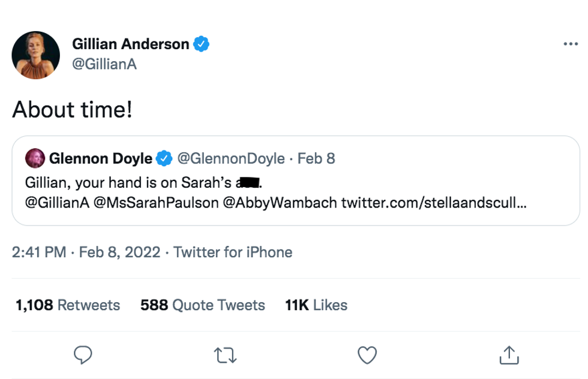The height and width of the screenshot is (379, 588).
Task: View the 1,108 Retweets list
Action: (68, 305)
